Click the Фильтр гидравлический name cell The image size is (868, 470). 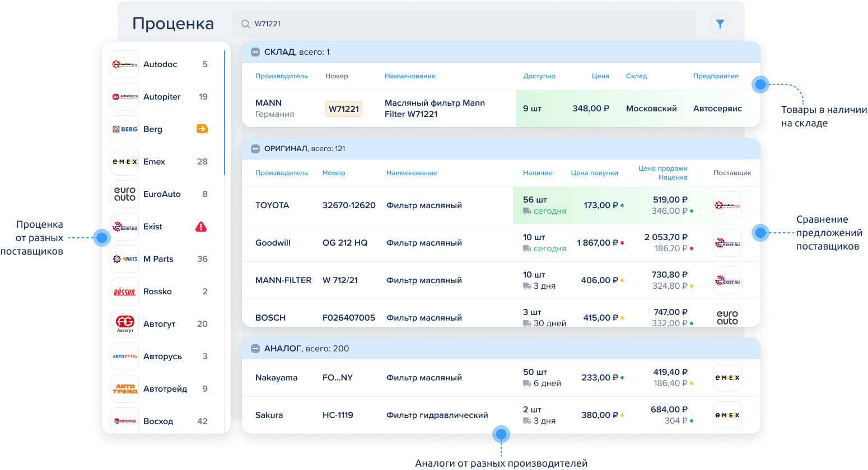[x=437, y=415]
